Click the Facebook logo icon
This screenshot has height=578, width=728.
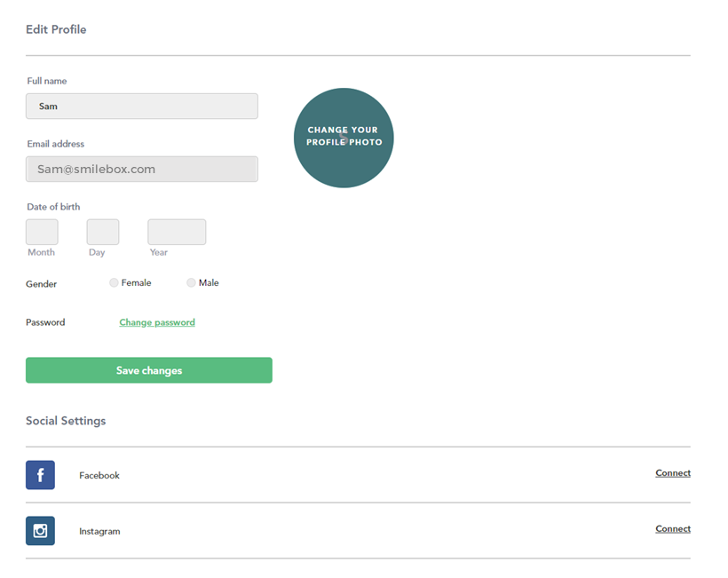coord(40,475)
